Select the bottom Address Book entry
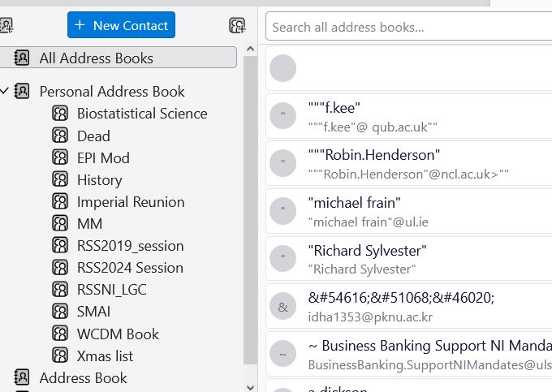 [x=83, y=377]
